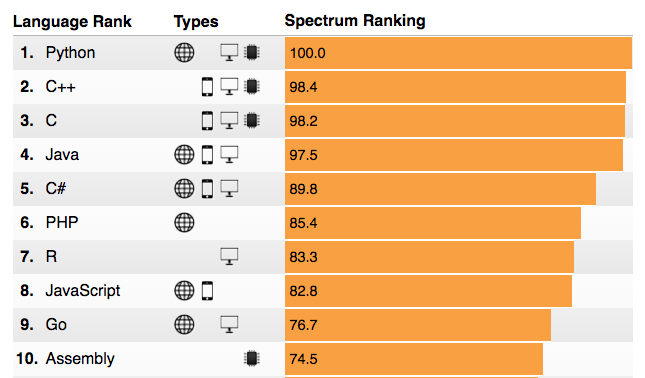Click the Spectrum Ranking column header
This screenshot has height=378, width=645.
pyautogui.click(x=355, y=21)
